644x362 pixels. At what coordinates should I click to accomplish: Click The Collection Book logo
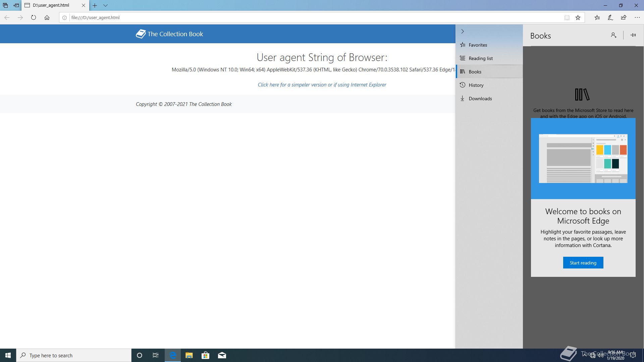coord(141,34)
